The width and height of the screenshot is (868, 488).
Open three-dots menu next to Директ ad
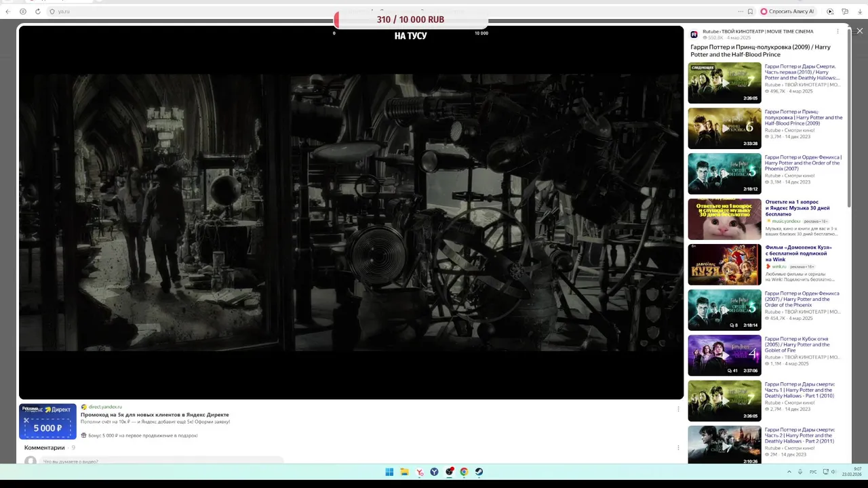[678, 409]
